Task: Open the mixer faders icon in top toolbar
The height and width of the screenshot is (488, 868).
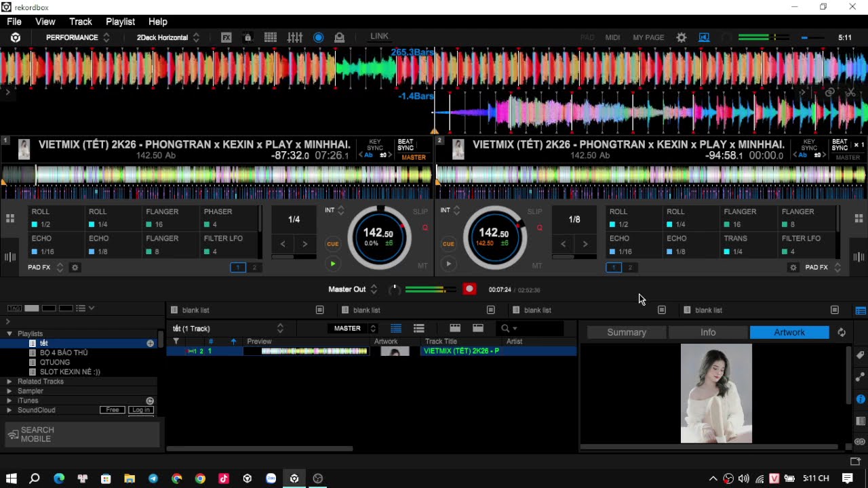Action: (294, 37)
